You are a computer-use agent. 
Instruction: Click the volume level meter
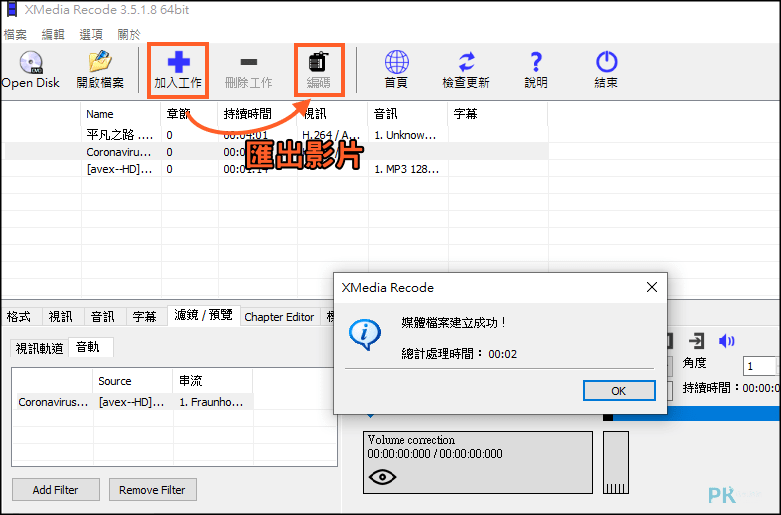(x=616, y=462)
